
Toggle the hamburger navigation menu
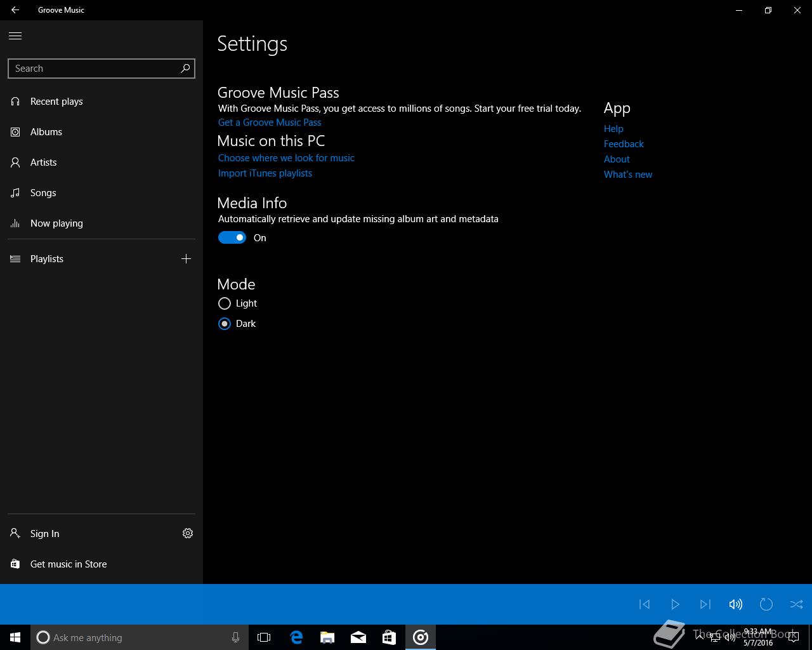coord(15,36)
